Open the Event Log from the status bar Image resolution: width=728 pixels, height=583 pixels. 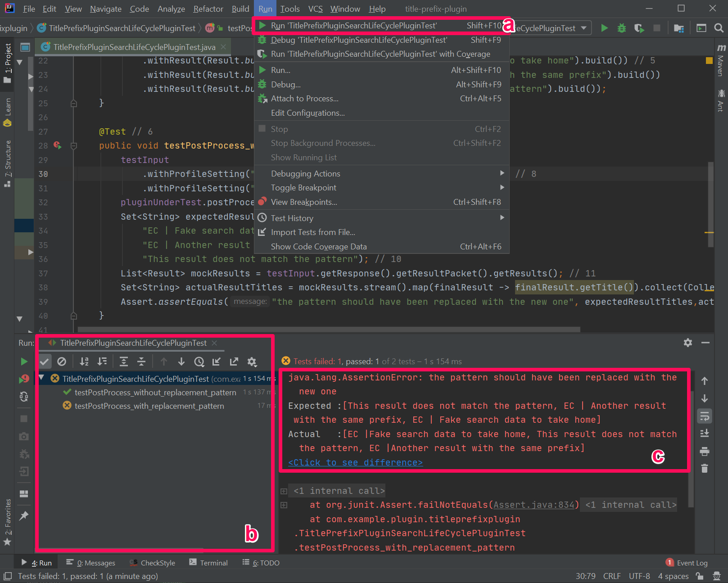(x=692, y=562)
